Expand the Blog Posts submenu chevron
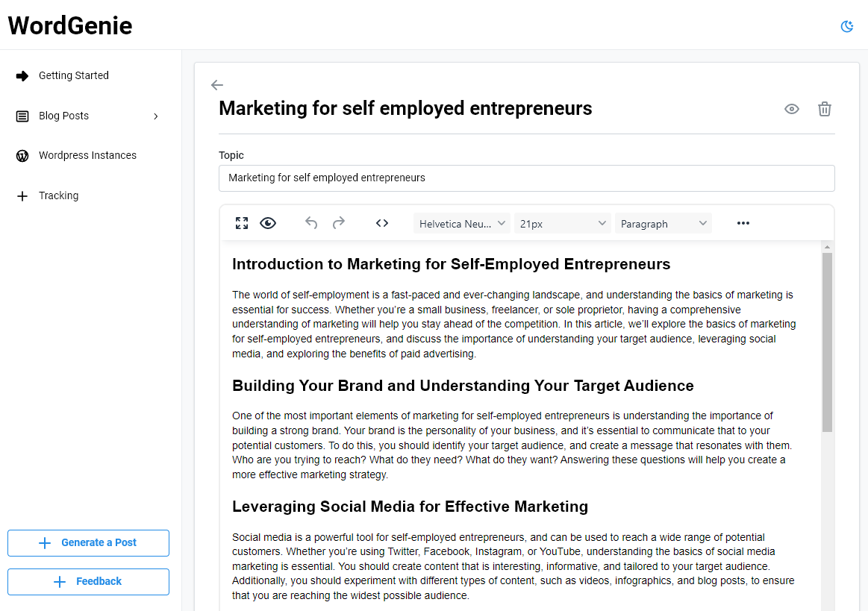868x611 pixels. pyautogui.click(x=156, y=116)
